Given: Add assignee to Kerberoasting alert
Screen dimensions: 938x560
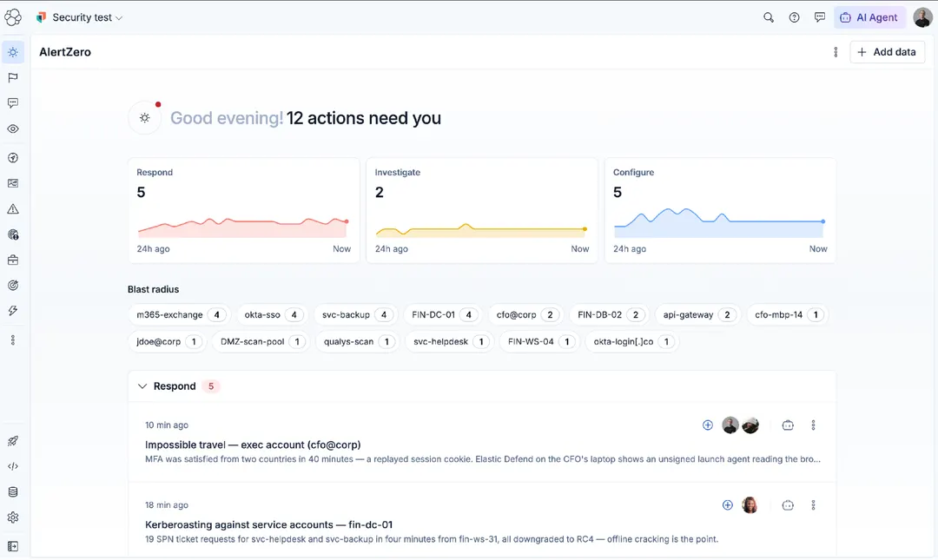Looking at the screenshot, I should click(728, 505).
